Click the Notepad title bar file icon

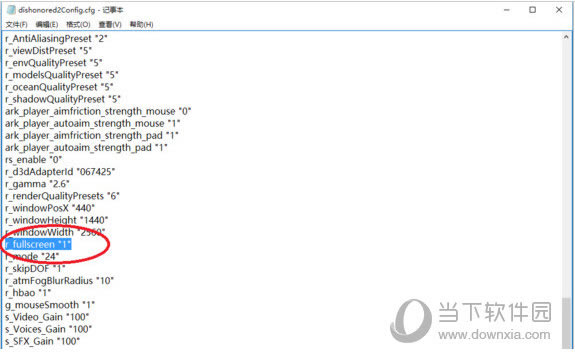11,10
